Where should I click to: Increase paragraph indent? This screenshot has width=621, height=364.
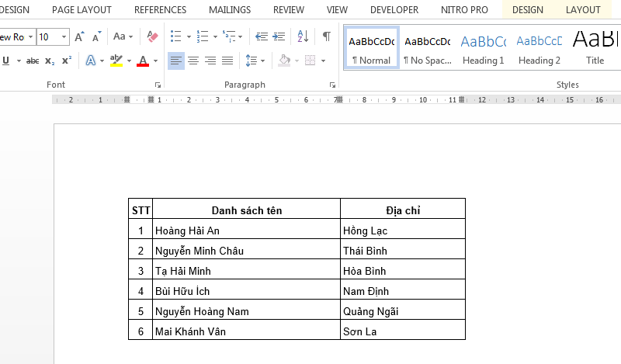(x=279, y=36)
